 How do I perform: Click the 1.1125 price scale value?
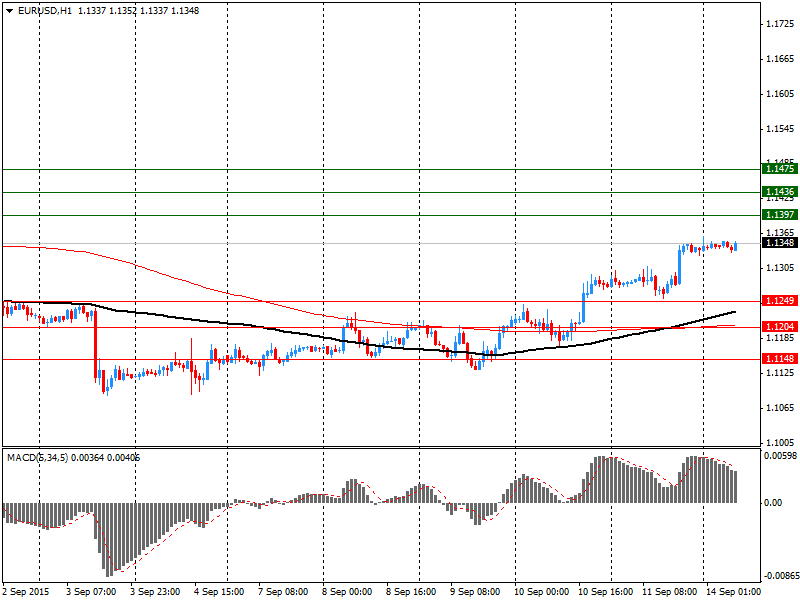pyautogui.click(x=780, y=373)
